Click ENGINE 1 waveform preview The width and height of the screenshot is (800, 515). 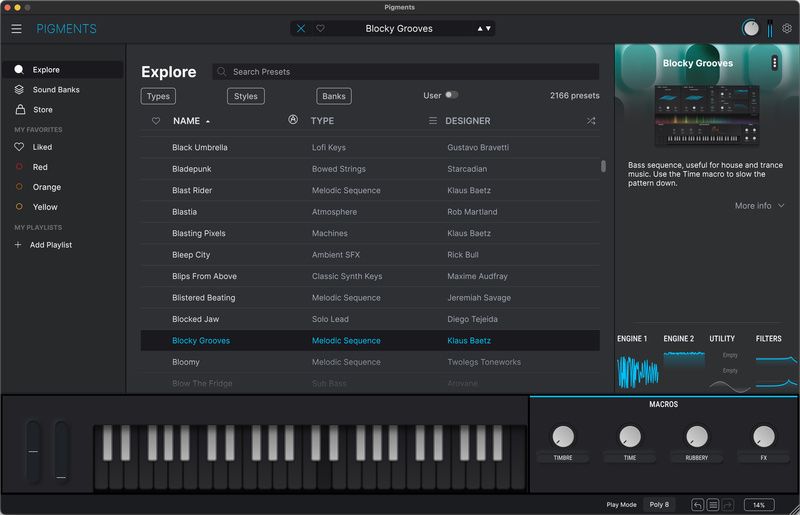point(637,372)
